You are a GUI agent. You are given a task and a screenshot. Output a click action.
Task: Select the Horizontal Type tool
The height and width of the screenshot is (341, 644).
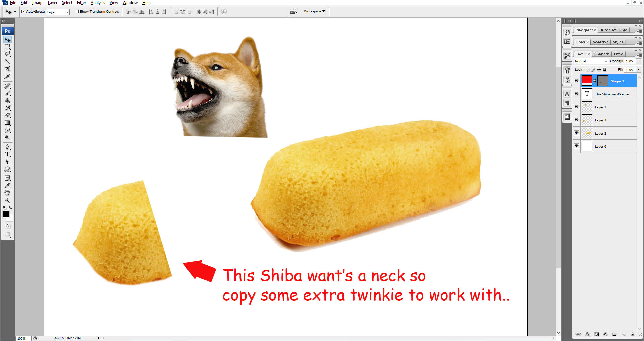pos(7,154)
